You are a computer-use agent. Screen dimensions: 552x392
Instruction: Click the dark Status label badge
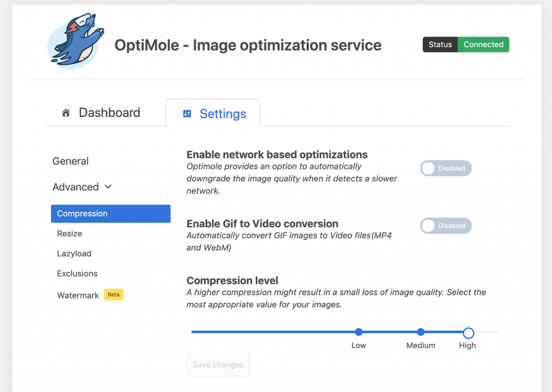pyautogui.click(x=440, y=45)
